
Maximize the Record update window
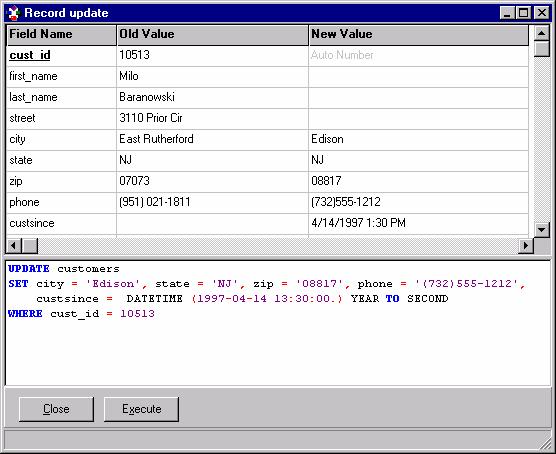coord(523,13)
